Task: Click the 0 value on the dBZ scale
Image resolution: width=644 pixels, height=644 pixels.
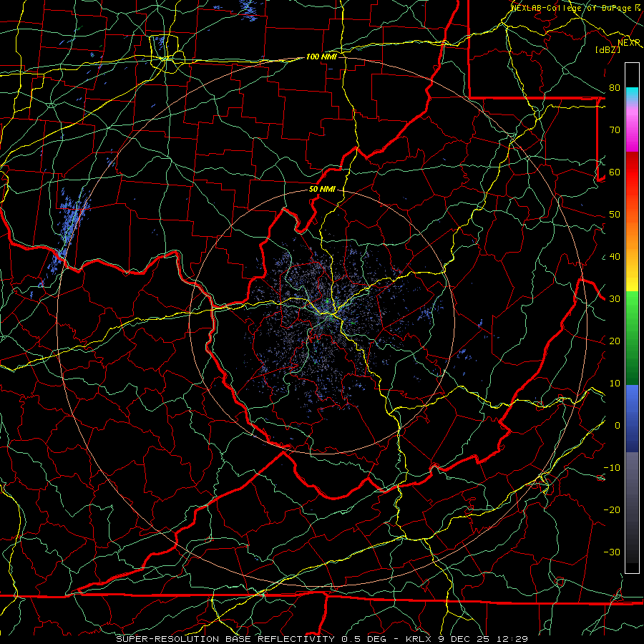Action: 618,426
